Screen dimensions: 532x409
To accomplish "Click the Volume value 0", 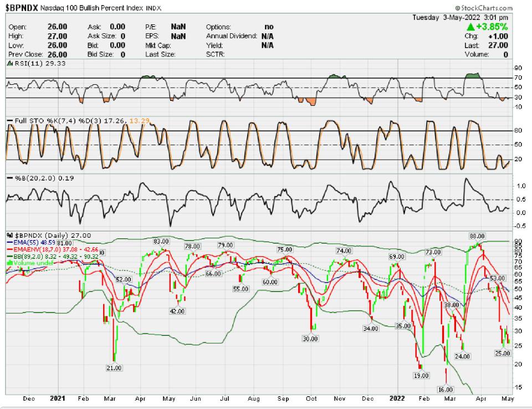I will tap(505, 54).
